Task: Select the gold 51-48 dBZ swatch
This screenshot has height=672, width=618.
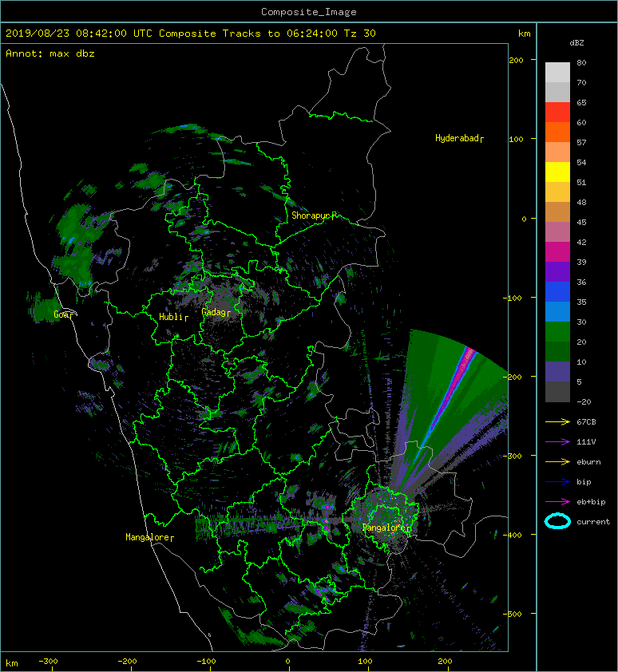Action: 557,192
